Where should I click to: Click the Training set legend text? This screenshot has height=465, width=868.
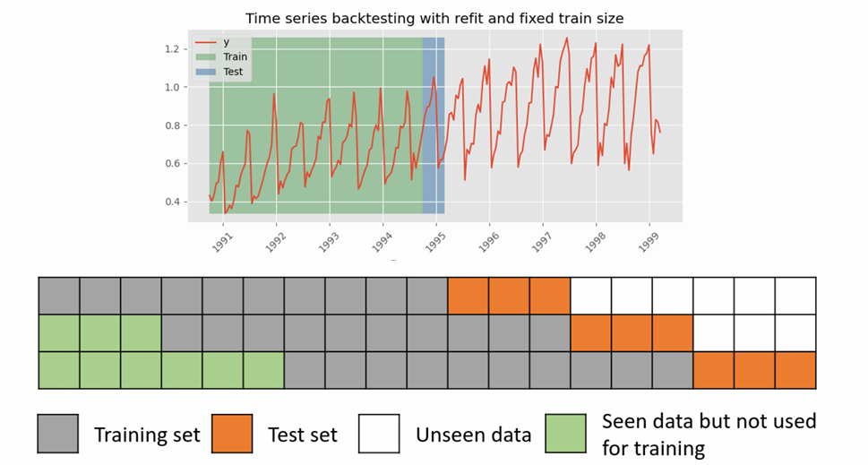[x=147, y=435]
